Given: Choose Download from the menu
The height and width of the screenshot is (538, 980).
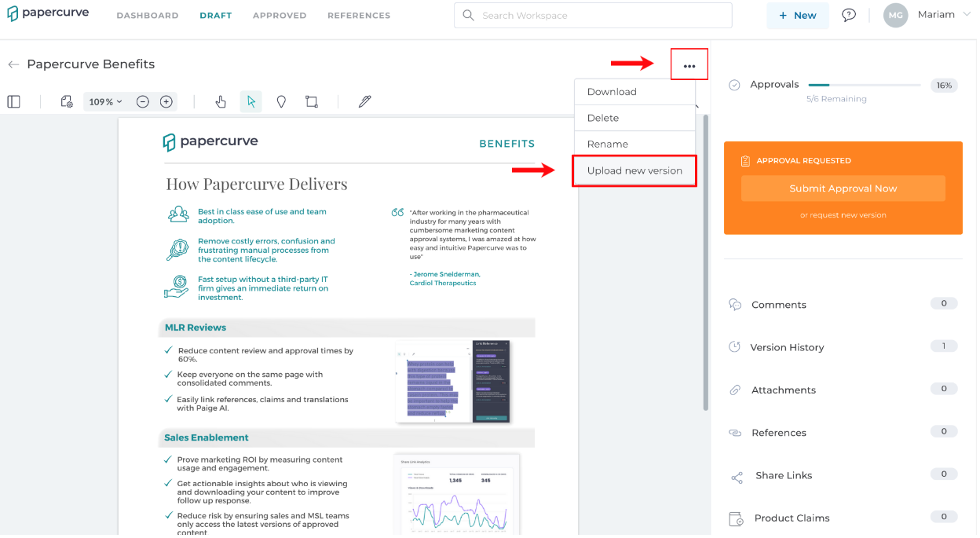Looking at the screenshot, I should coord(634,92).
